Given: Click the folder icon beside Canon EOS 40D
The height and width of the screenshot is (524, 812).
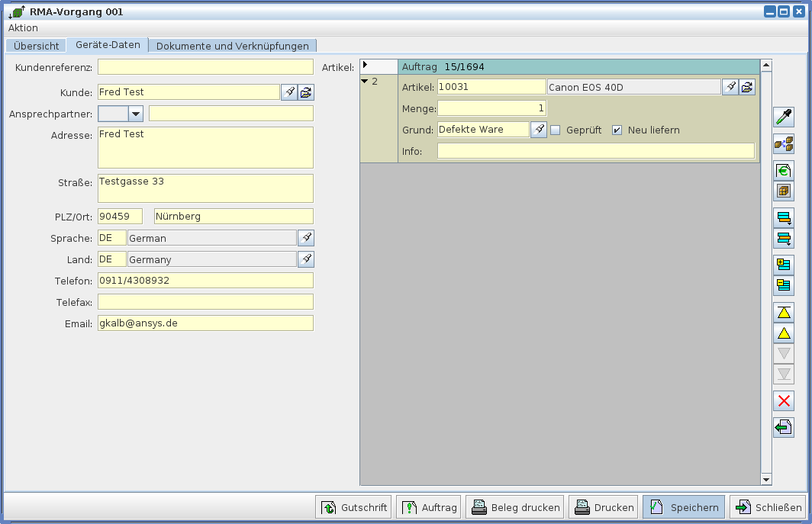Looking at the screenshot, I should tap(747, 87).
